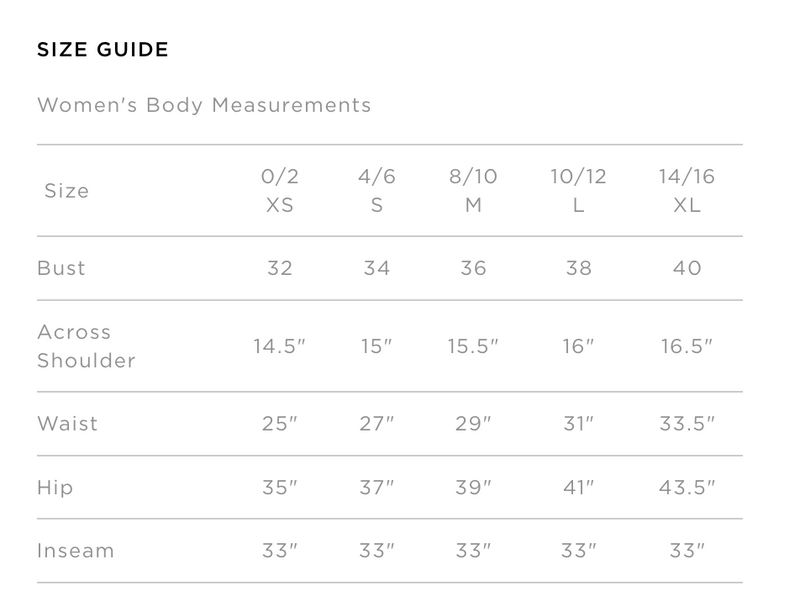Select the Bust row label
The image size is (800, 612).
click(61, 268)
